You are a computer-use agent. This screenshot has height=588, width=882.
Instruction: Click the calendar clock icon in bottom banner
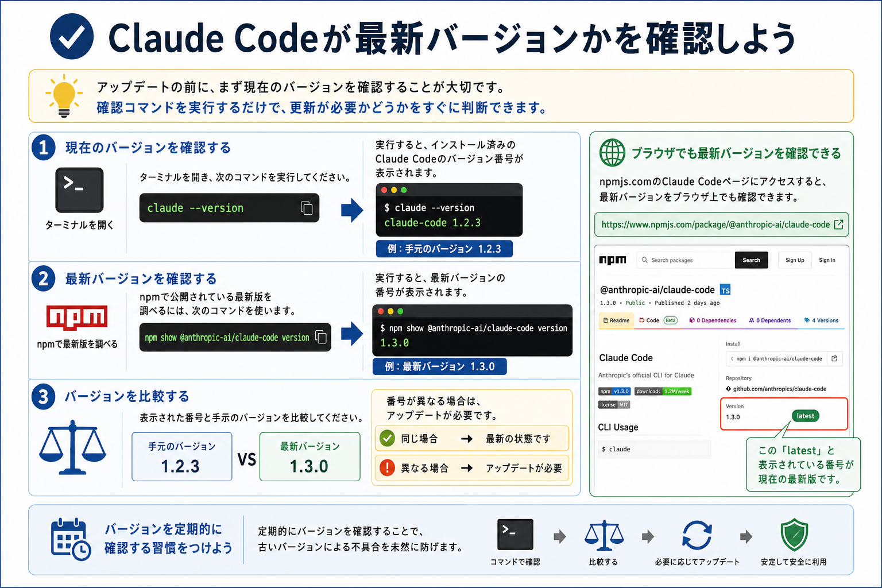[71, 539]
